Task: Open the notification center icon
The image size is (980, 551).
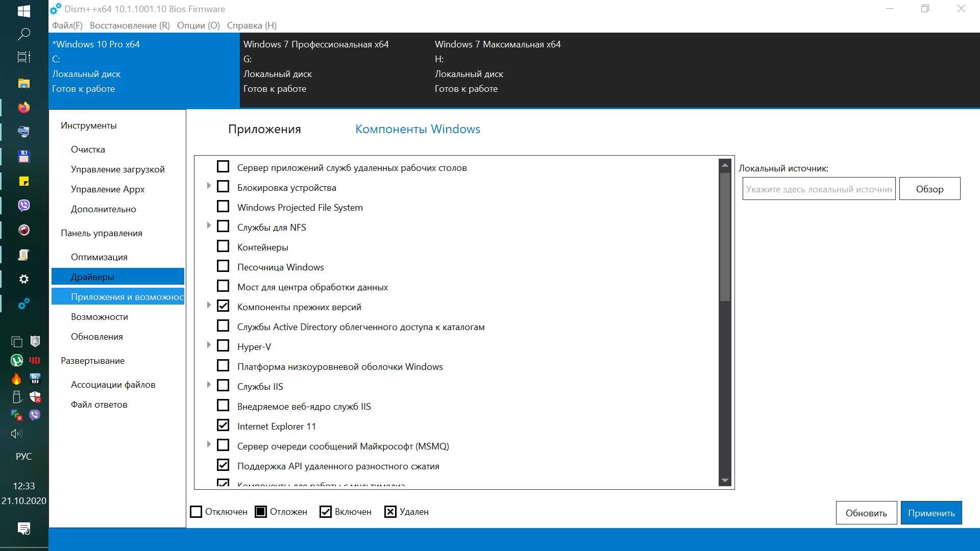Action: (23, 528)
